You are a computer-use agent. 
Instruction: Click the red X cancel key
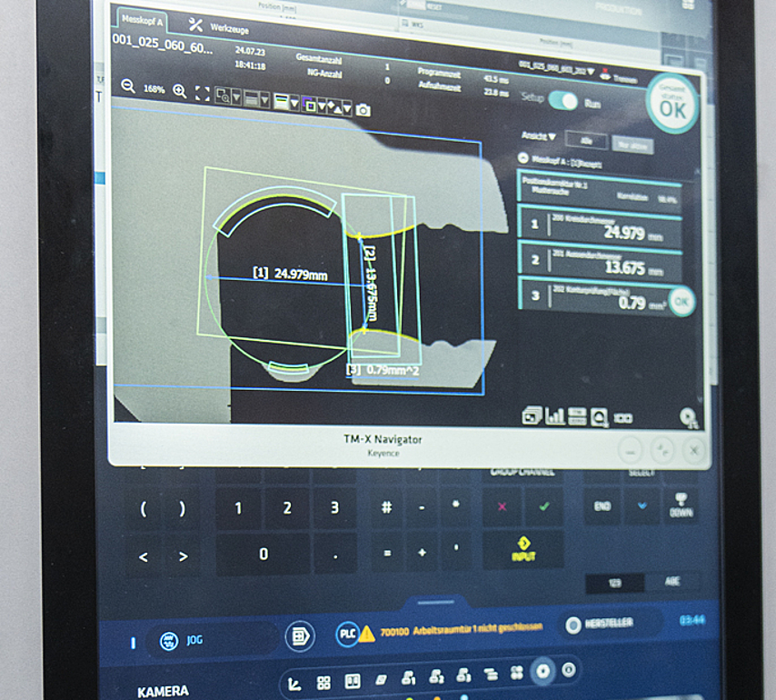(502, 506)
